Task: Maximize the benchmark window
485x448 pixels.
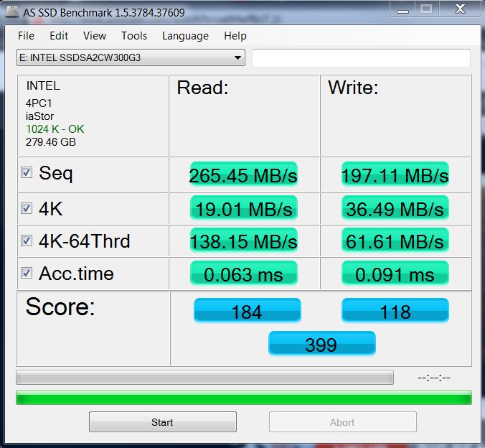Action: coord(427,9)
